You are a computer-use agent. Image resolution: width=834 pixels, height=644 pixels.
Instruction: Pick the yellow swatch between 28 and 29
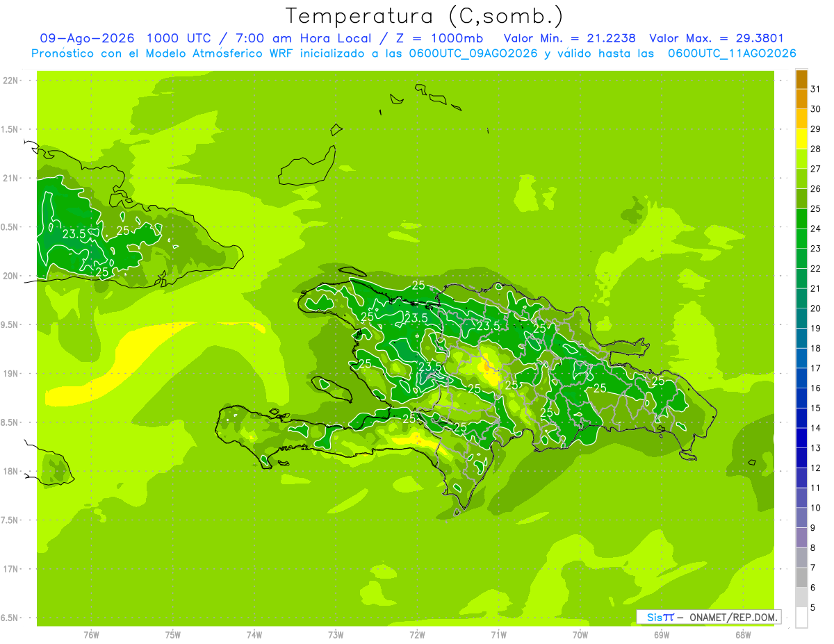(x=801, y=139)
